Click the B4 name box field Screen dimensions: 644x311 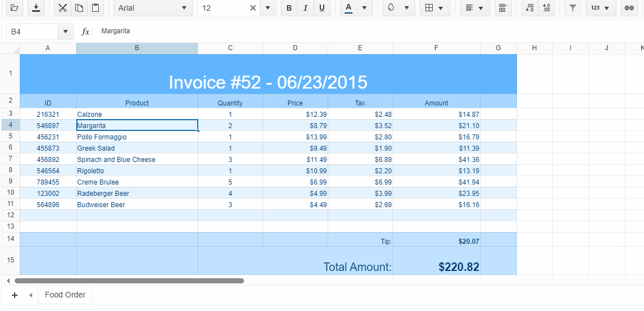coord(32,32)
